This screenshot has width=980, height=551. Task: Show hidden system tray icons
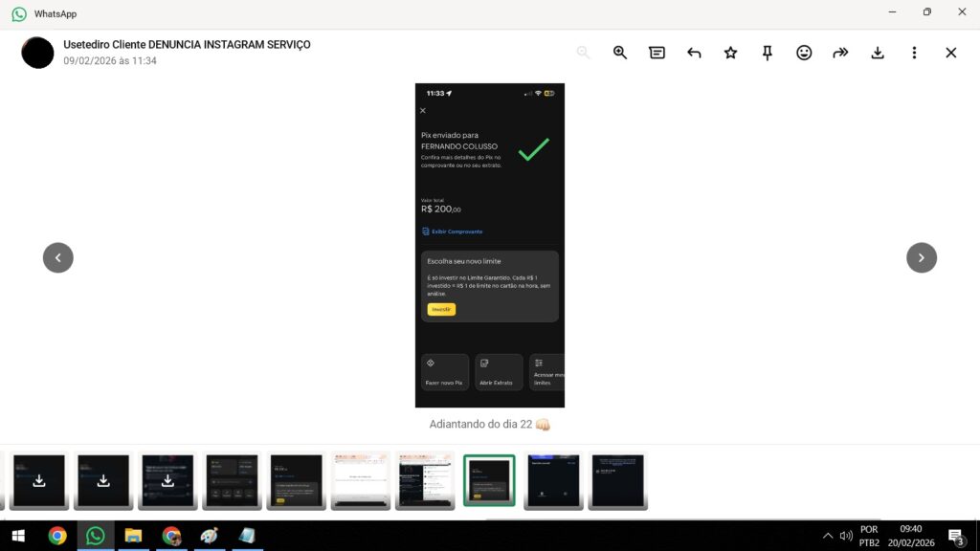[x=826, y=536]
